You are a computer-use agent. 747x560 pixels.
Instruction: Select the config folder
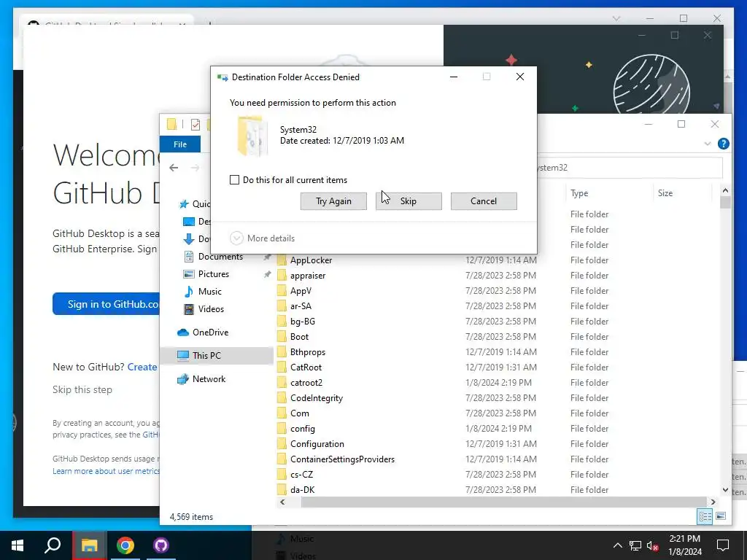click(303, 429)
